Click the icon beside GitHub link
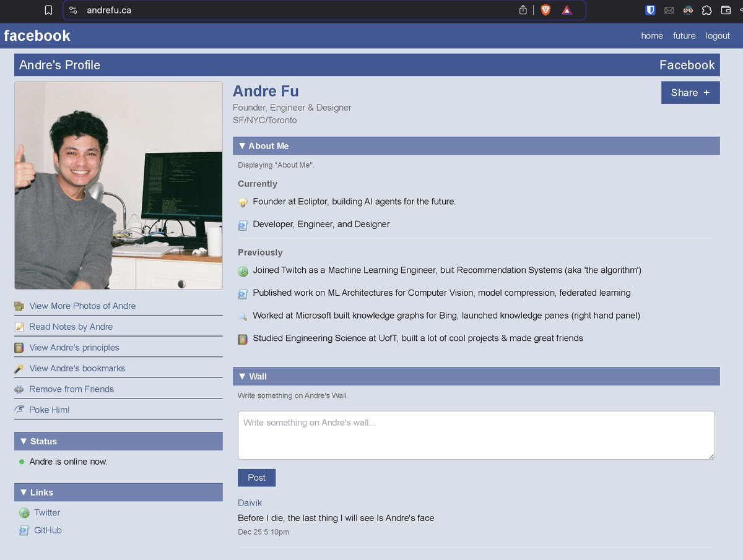The image size is (743, 560). 24,530
